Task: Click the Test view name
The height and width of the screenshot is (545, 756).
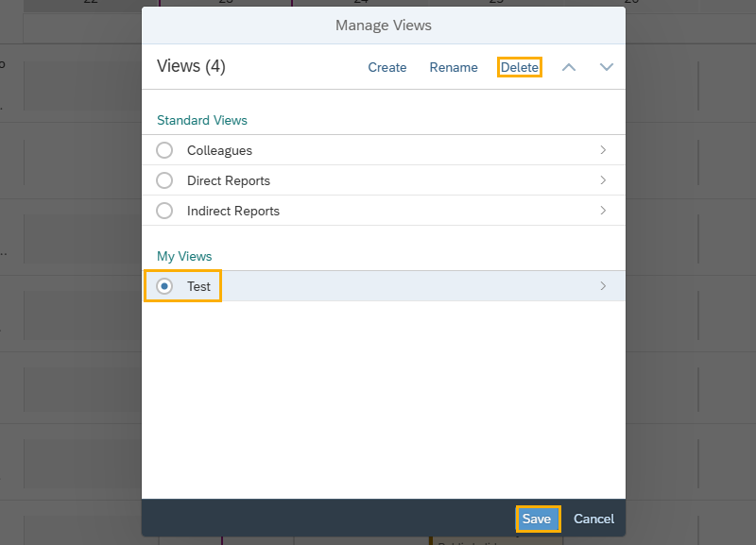Action: click(x=199, y=286)
